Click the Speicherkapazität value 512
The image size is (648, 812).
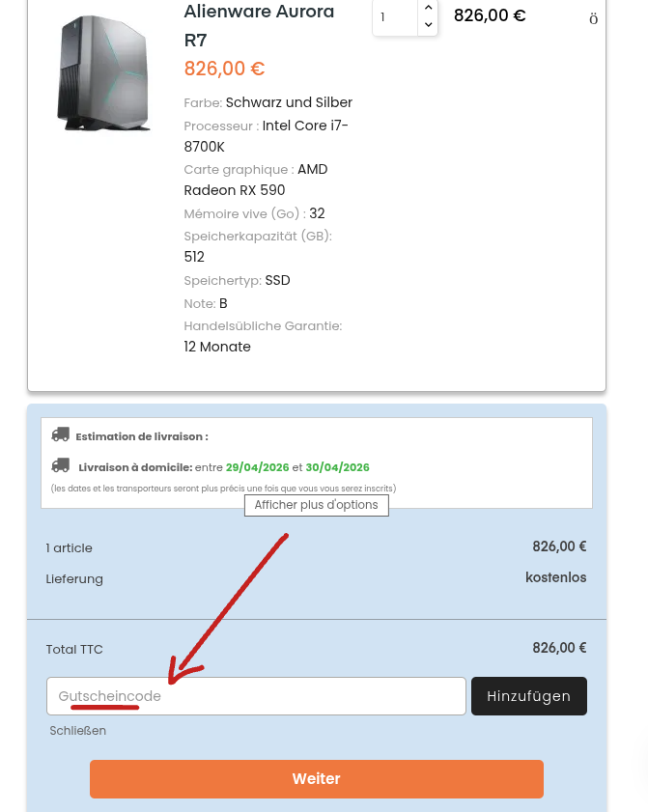(x=194, y=257)
